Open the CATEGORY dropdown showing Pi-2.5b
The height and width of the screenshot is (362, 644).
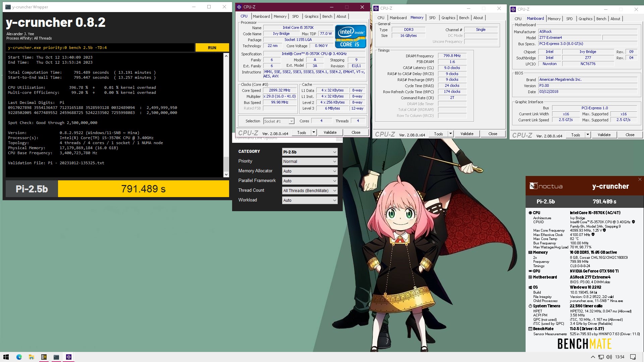pyautogui.click(x=310, y=152)
